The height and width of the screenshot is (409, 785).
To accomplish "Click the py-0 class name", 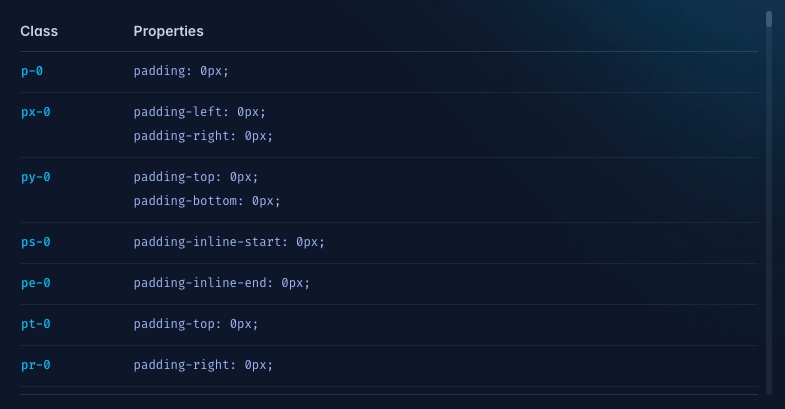I will coord(35,177).
